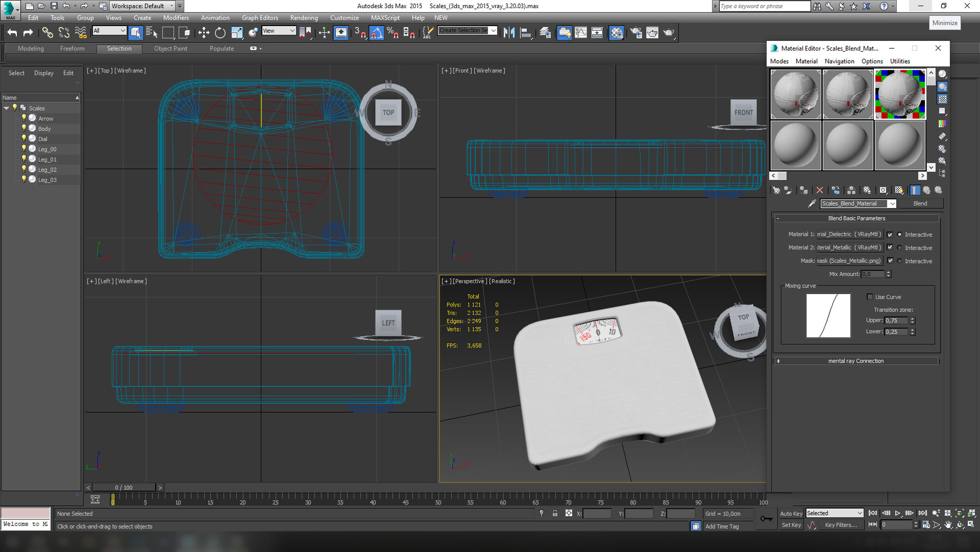The width and height of the screenshot is (980, 552).
Task: Click the Undo arrow in main toolbar
Action: coord(12,33)
